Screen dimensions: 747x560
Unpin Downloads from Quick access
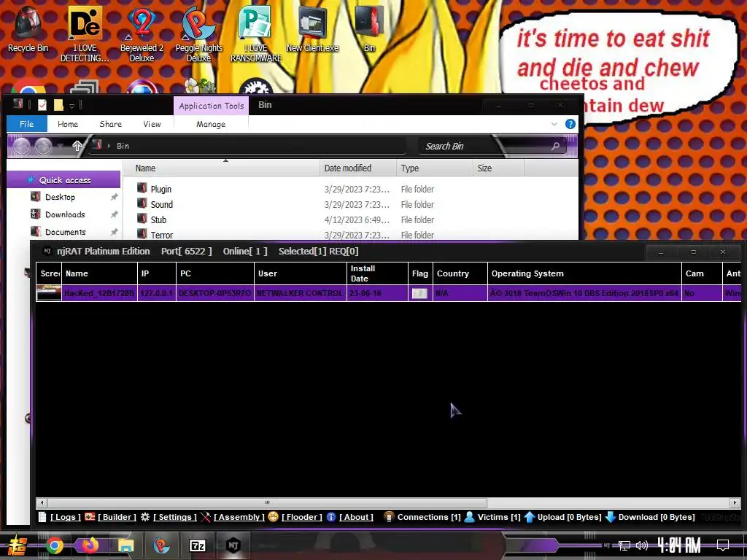pyautogui.click(x=115, y=214)
